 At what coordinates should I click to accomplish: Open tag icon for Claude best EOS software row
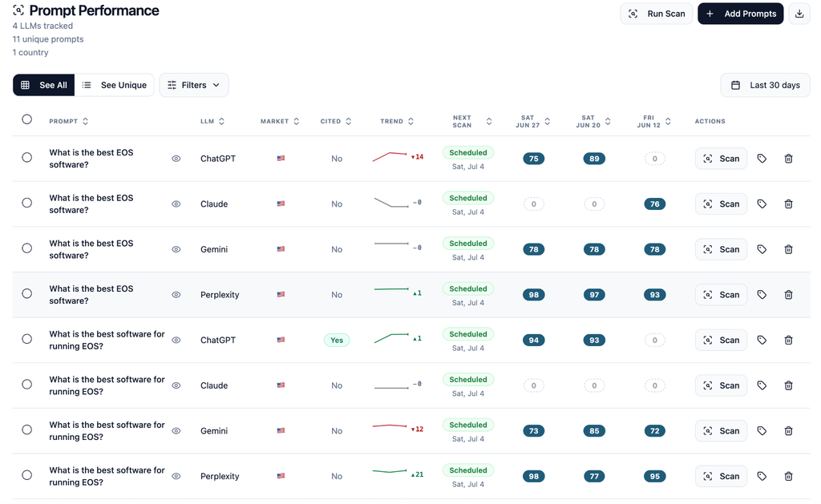[x=762, y=204]
